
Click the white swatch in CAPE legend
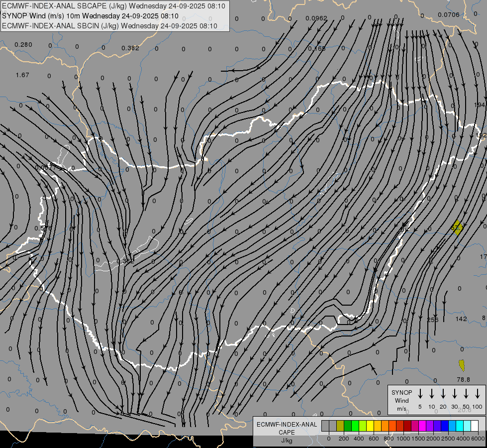coord(474,426)
